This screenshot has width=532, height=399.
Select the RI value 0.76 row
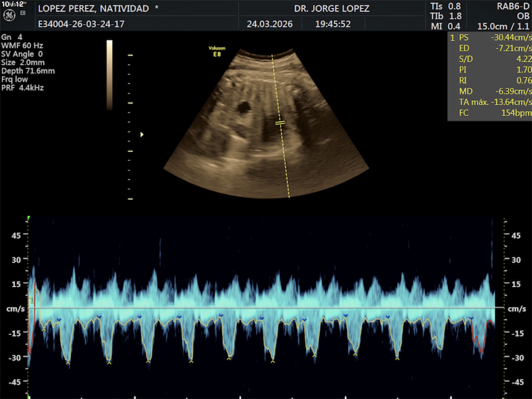(x=490, y=80)
